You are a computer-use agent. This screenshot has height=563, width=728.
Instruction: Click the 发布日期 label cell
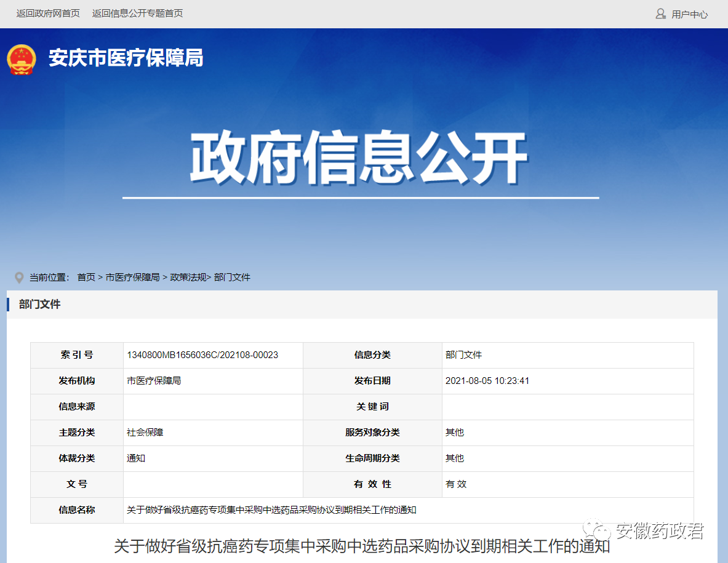372,381
